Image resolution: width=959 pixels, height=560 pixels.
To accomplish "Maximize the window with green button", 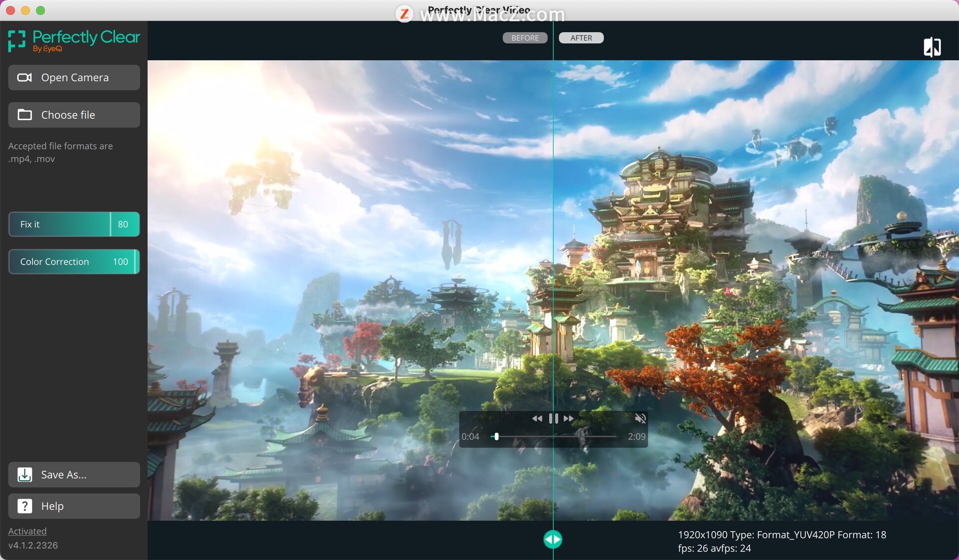I will point(40,10).
